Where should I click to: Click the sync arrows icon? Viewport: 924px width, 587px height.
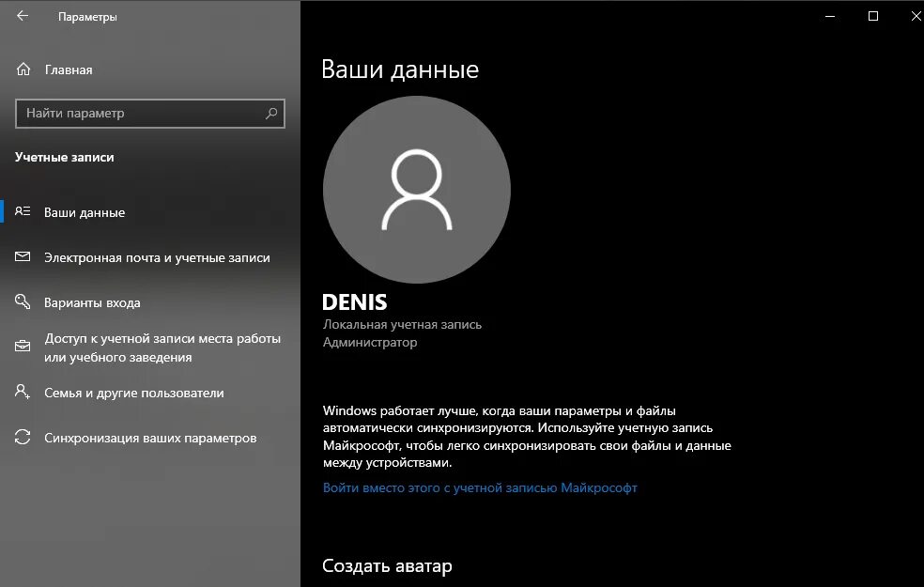pos(23,437)
